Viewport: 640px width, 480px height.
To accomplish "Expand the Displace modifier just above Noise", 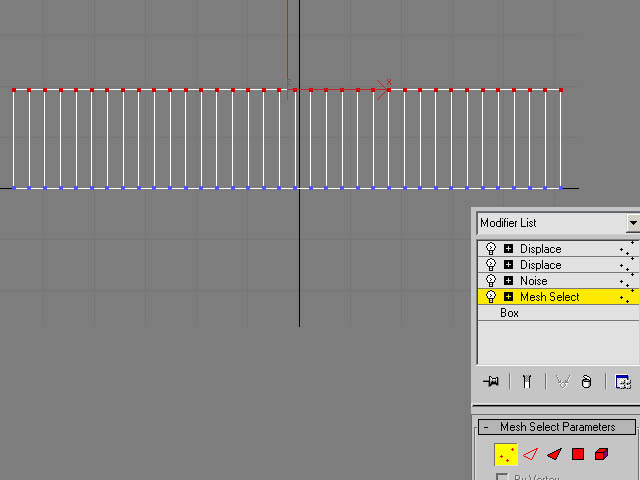I will click(x=508, y=264).
